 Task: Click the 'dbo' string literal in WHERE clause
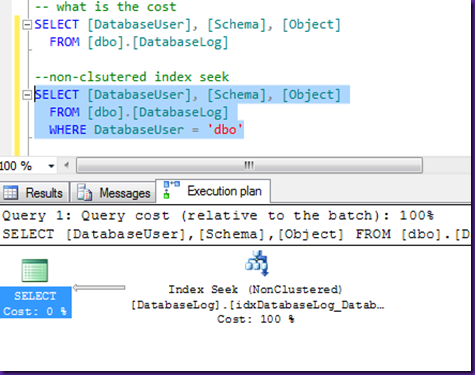pos(225,129)
